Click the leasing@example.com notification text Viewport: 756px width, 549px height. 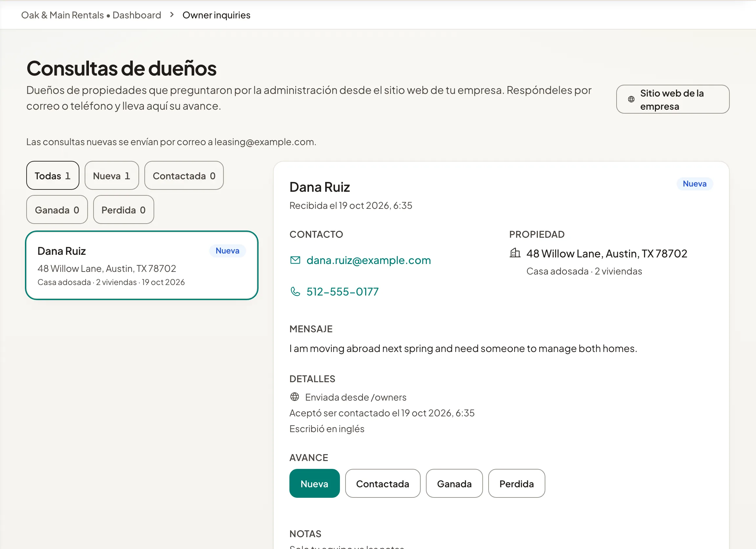pos(171,142)
